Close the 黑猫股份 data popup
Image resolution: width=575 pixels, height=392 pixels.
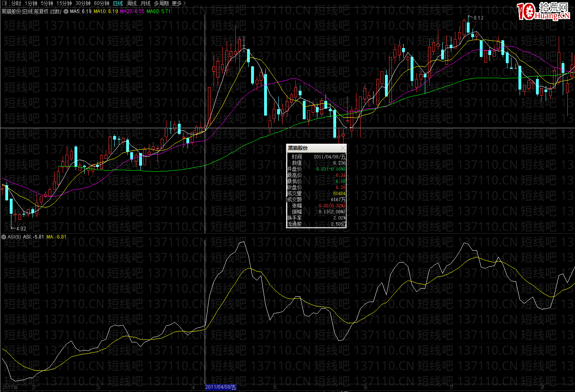(343, 148)
